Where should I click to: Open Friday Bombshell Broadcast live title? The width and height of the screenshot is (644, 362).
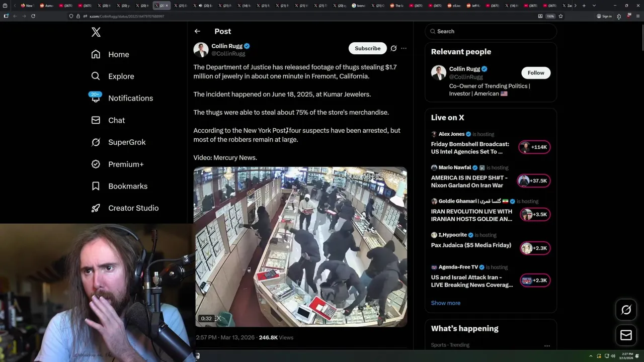pyautogui.click(x=470, y=148)
